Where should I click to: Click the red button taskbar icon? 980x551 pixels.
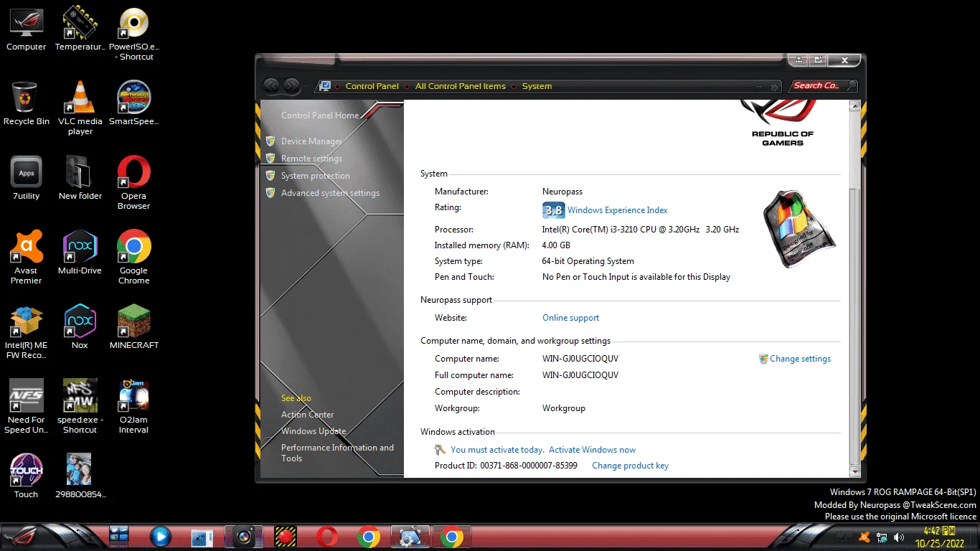pyautogui.click(x=286, y=537)
